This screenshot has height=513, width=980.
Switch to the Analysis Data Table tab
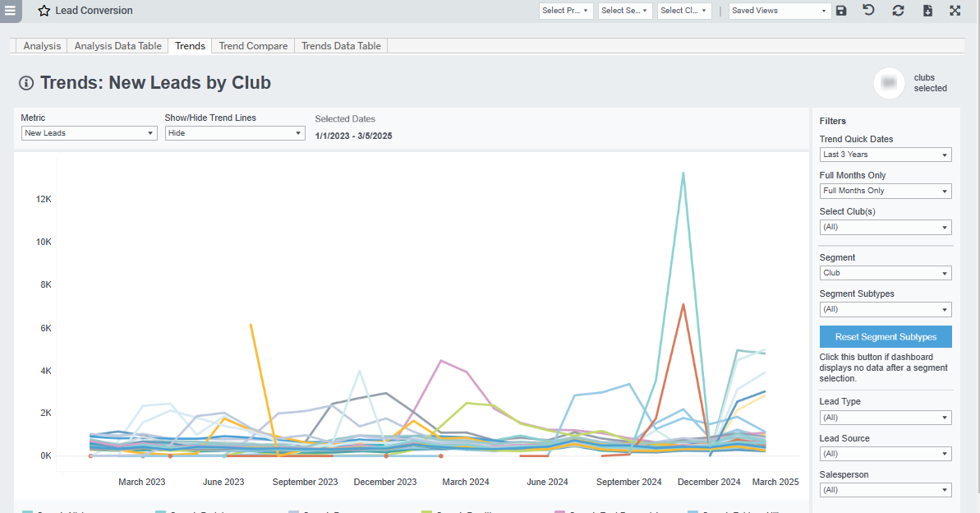coord(117,45)
